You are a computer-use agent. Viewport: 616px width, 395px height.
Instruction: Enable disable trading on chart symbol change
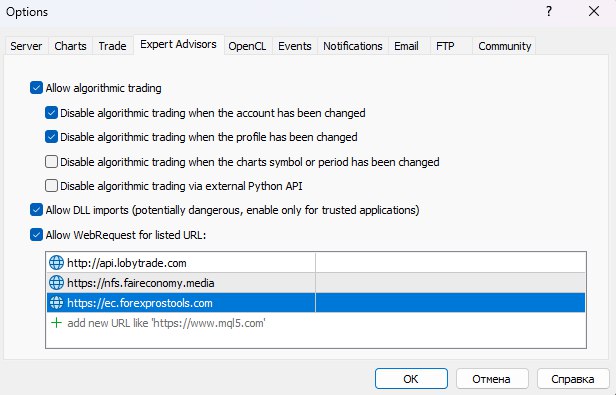pos(51,162)
